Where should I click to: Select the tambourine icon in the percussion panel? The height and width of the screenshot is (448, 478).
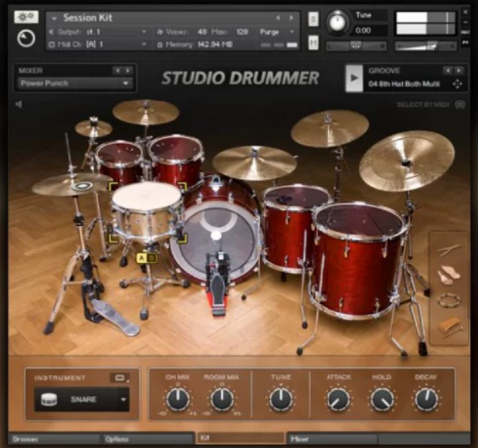(449, 300)
